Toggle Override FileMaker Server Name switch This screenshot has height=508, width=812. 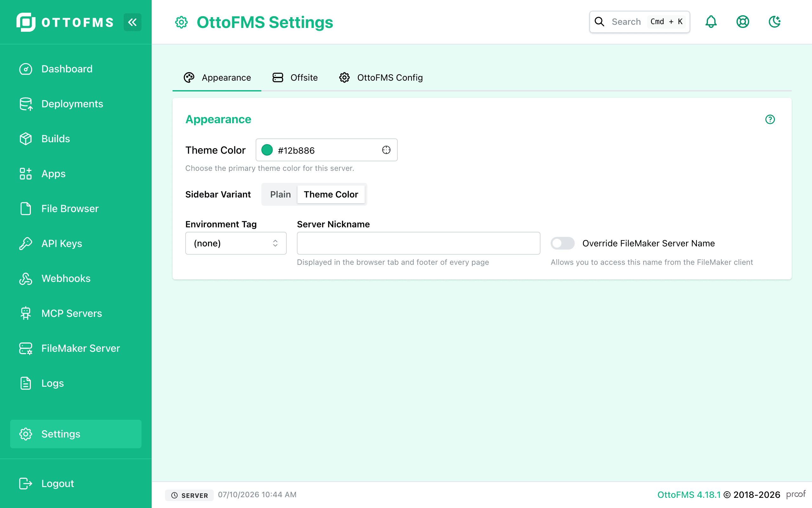[x=563, y=243]
